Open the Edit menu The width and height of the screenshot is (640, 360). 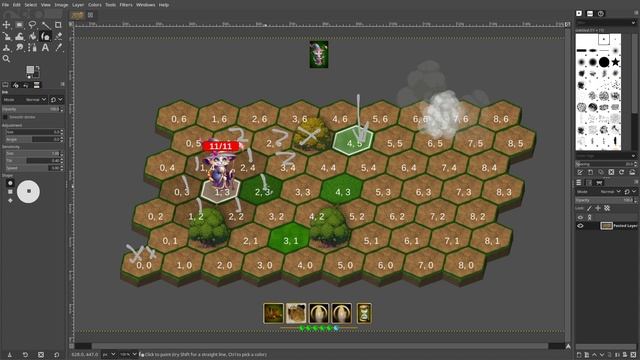point(17,5)
